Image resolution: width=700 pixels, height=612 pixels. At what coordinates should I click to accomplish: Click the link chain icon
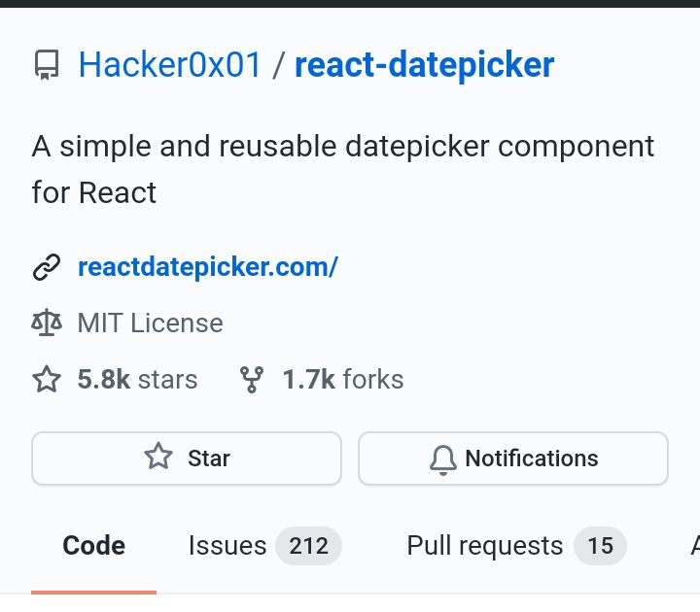47,267
